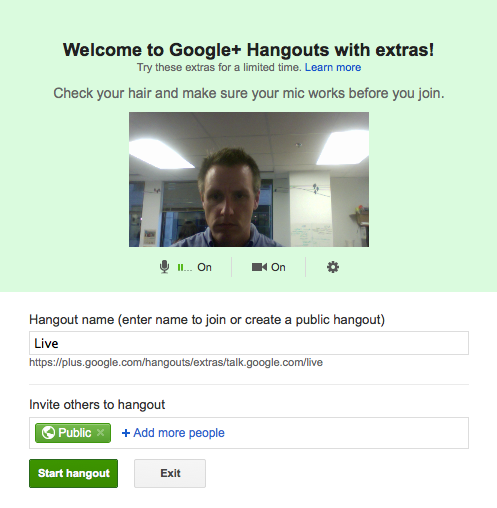This screenshot has height=508, width=497.
Task: Click the Invite others to hangout label
Action: (x=97, y=405)
